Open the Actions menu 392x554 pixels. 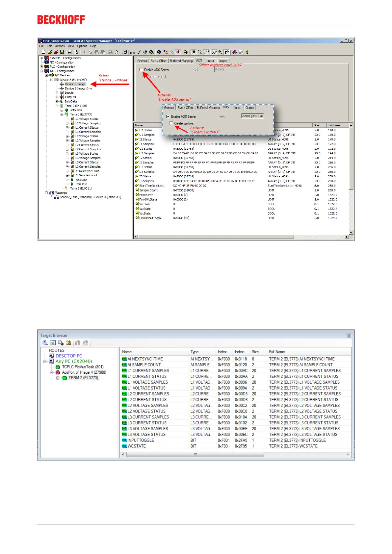[60, 46]
